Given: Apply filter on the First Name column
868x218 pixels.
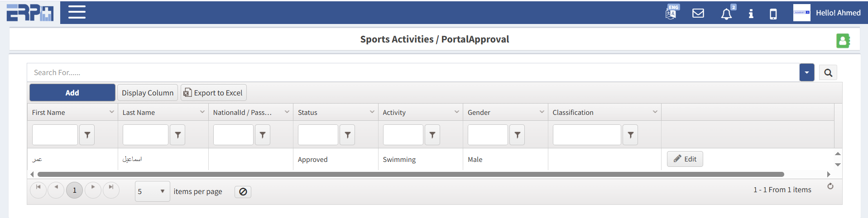Looking at the screenshot, I should (x=87, y=135).
